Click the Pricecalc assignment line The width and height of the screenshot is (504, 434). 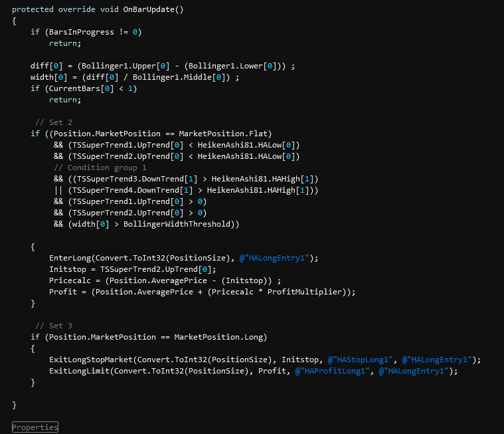click(x=165, y=280)
